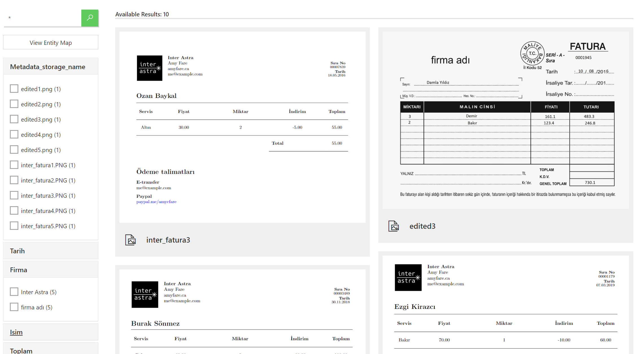Click the image file icon beside edited3
This screenshot has width=644, height=354.
click(394, 226)
